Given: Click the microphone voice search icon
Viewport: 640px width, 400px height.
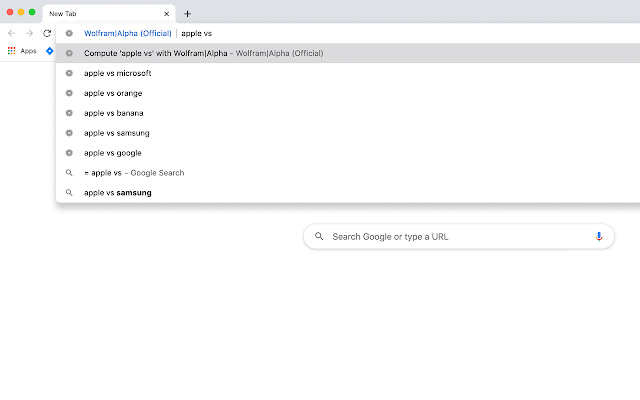Looking at the screenshot, I should tap(598, 236).
